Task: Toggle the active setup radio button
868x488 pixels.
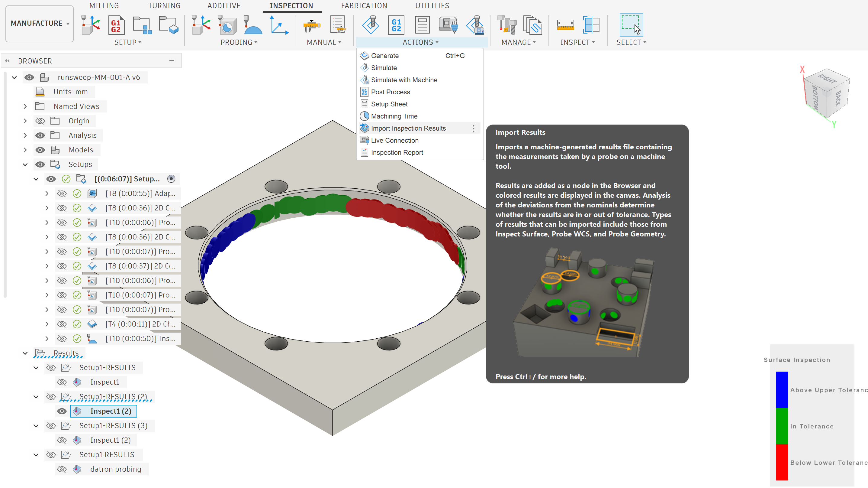Action: (171, 179)
